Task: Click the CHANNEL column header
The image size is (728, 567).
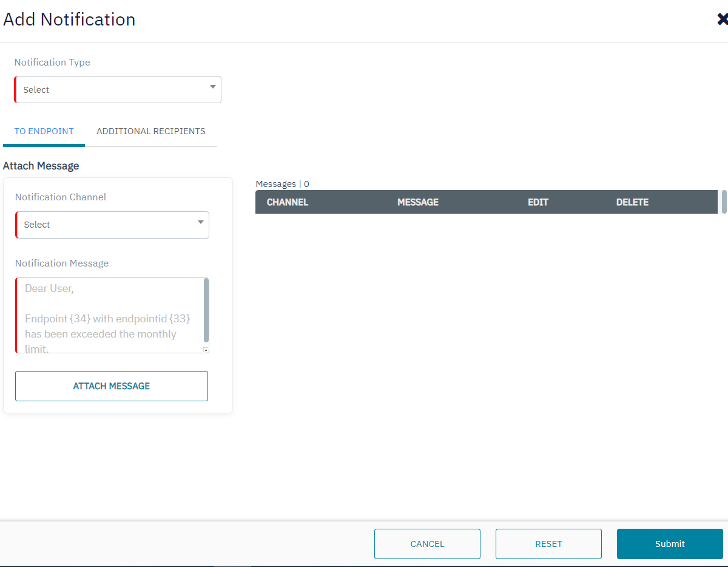Action: point(288,202)
